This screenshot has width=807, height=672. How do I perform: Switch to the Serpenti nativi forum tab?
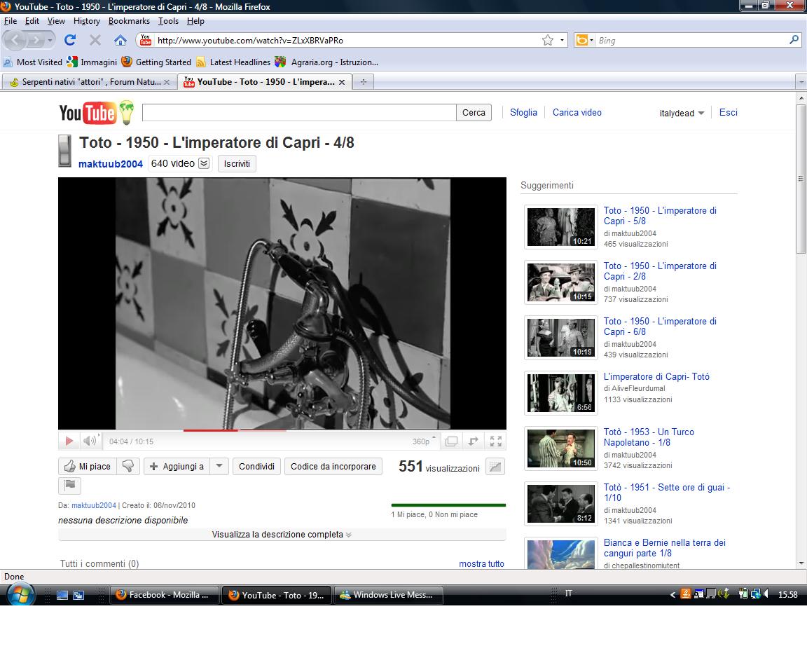88,82
